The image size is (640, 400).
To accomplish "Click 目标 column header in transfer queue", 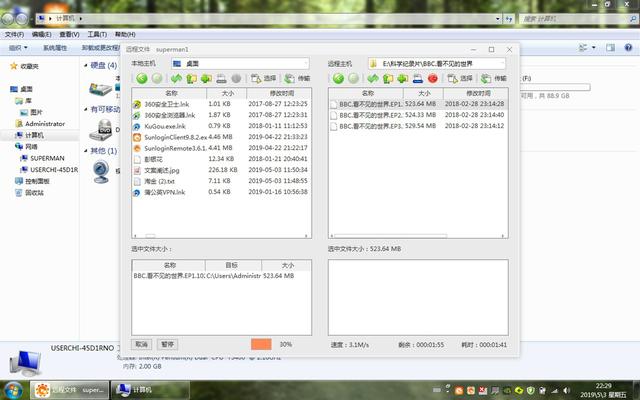I will (233, 265).
